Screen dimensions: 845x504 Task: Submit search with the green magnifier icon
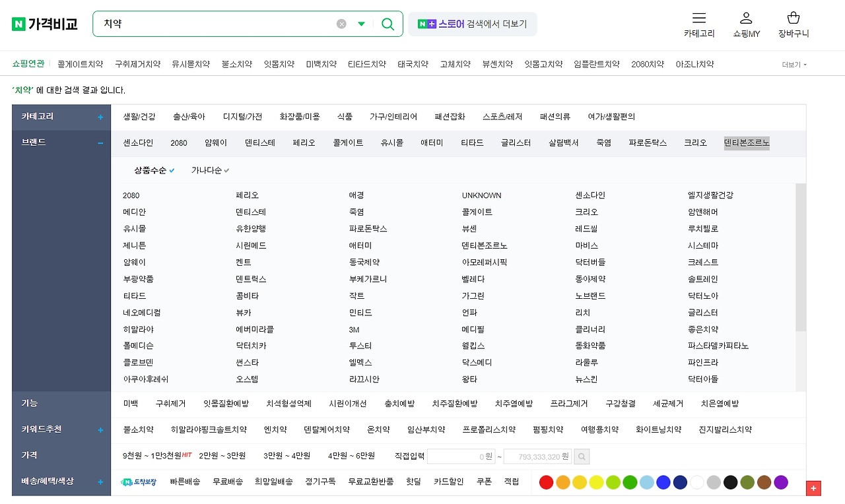point(388,24)
